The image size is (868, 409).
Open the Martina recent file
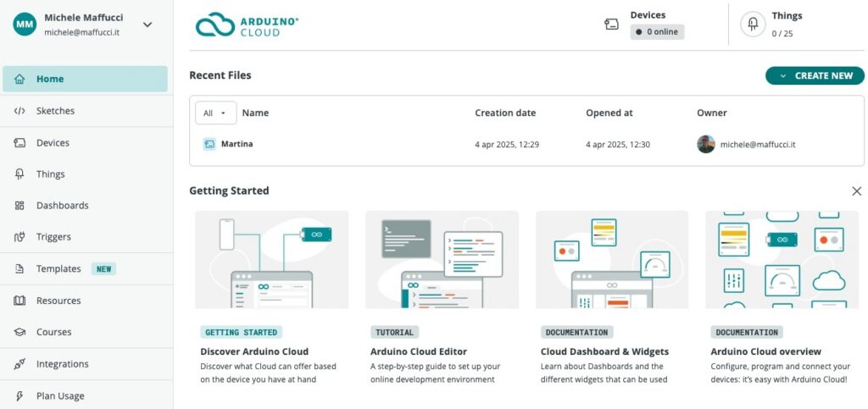[236, 144]
